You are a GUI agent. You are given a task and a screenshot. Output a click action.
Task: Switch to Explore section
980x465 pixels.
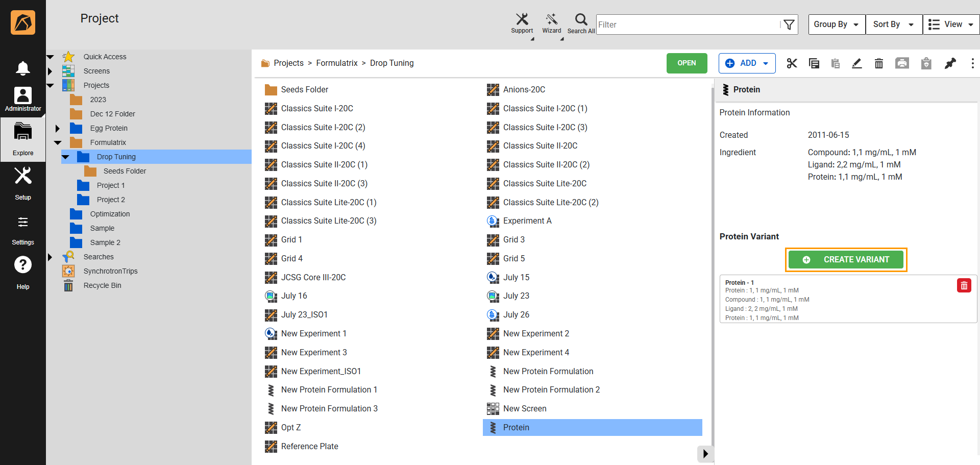[23, 139]
